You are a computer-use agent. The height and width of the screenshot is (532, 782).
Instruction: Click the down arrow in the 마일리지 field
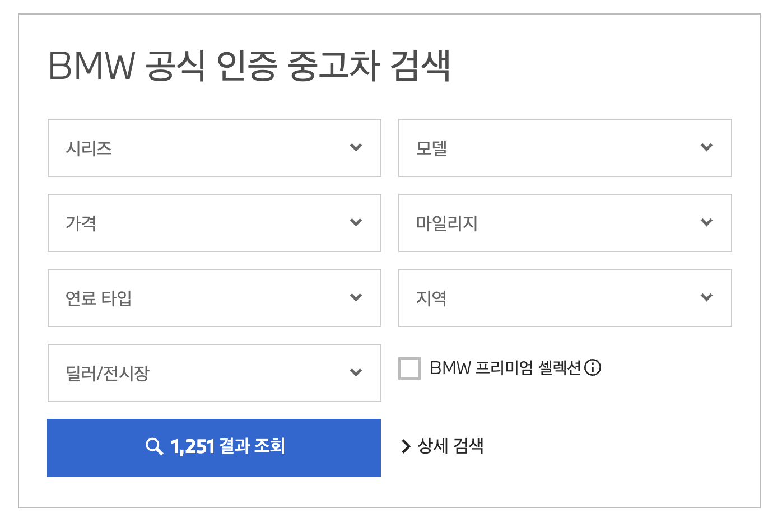(x=707, y=223)
